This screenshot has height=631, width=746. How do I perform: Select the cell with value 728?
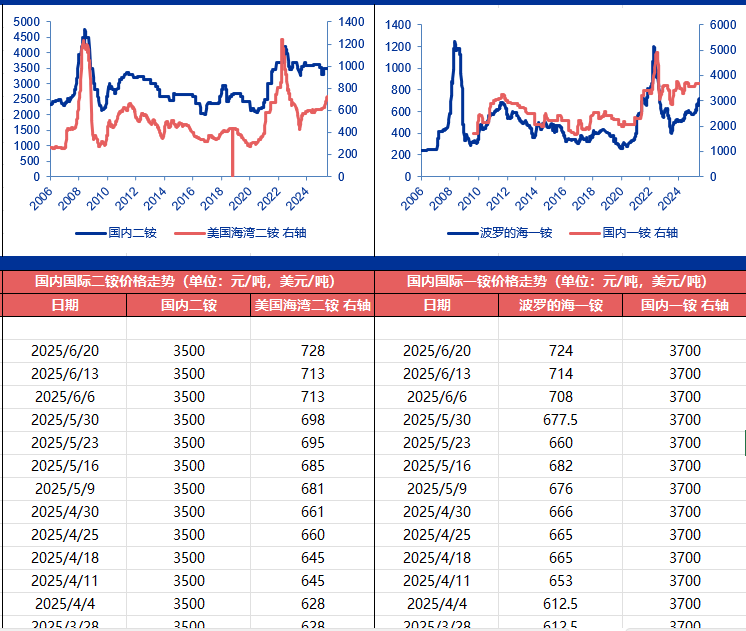click(x=312, y=350)
